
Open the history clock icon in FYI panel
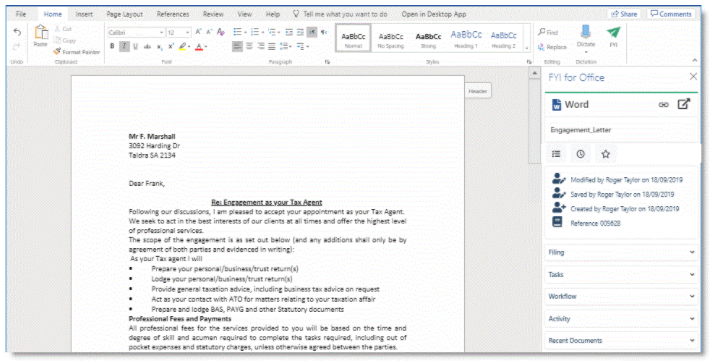pos(580,154)
